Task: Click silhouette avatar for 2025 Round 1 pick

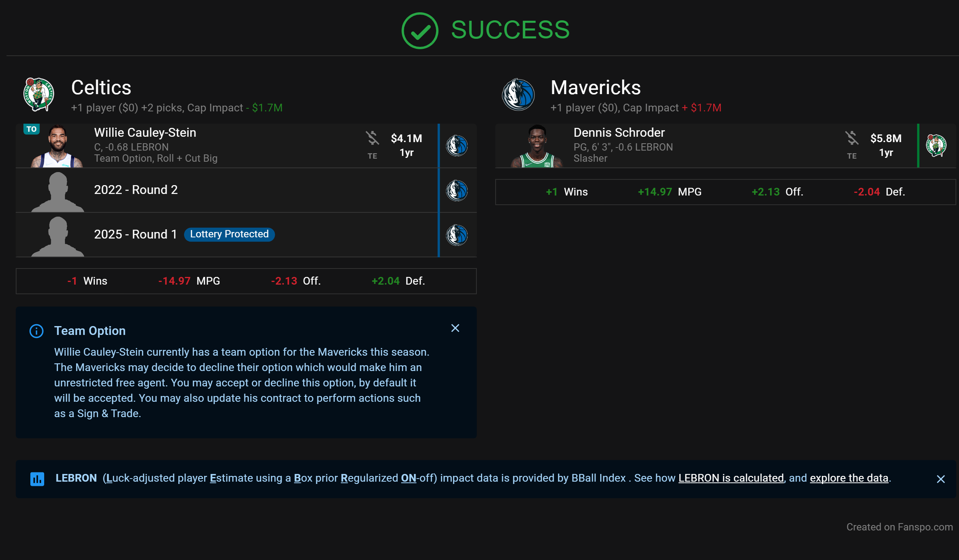Action: click(x=58, y=236)
